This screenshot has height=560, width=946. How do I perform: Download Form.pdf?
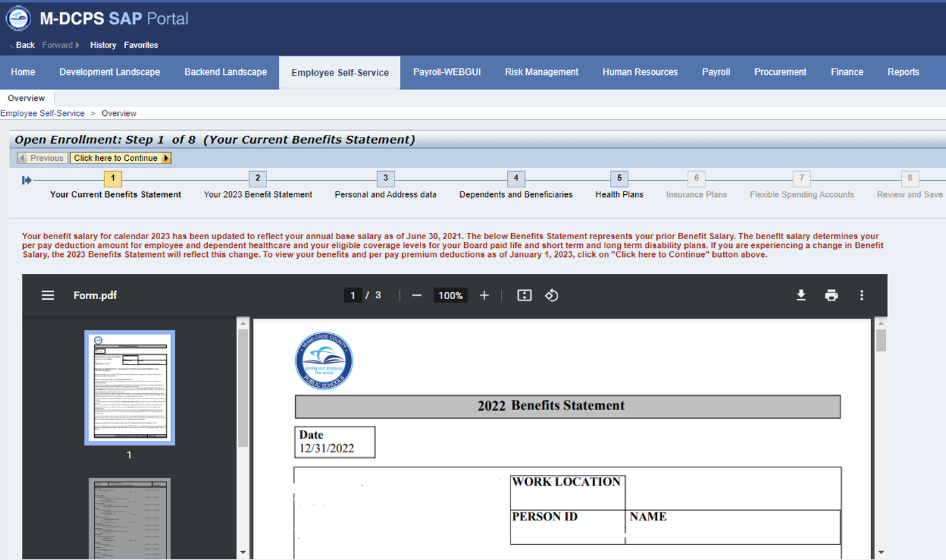coord(802,295)
